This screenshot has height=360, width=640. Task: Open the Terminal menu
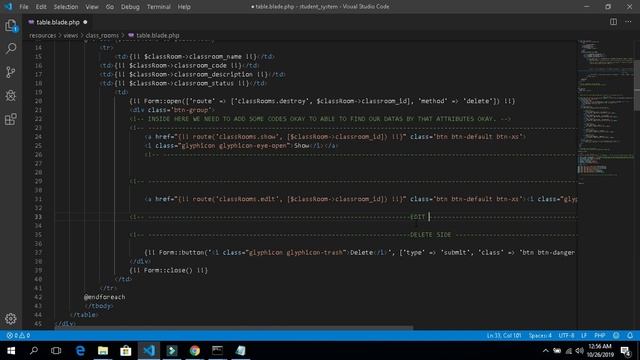coord(159,7)
